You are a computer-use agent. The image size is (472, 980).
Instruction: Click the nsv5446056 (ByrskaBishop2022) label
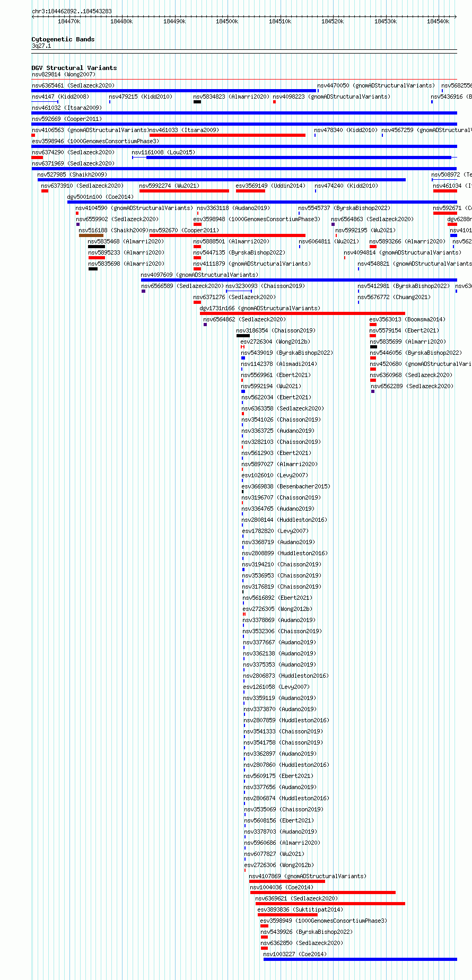coord(416,353)
